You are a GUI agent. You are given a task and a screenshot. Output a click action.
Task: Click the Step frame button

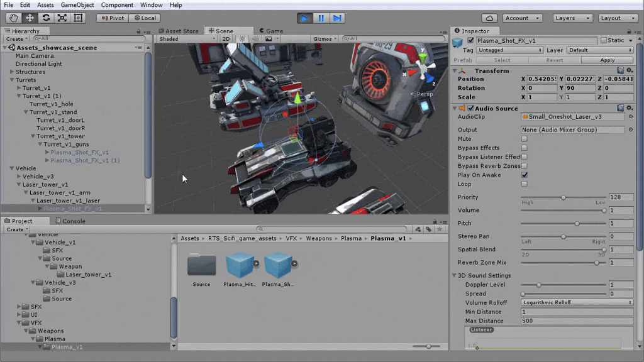[337, 18]
